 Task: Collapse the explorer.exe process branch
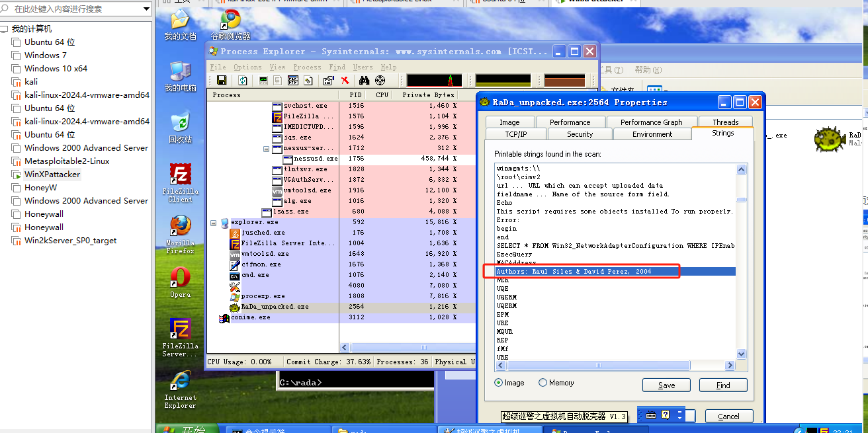tap(214, 223)
